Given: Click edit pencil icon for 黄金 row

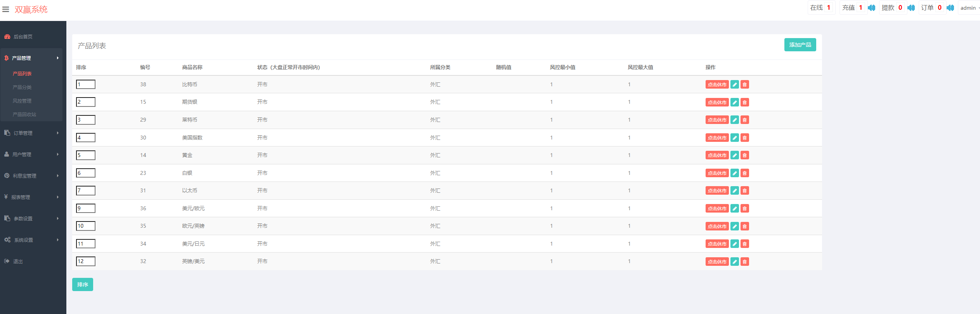Looking at the screenshot, I should tap(734, 155).
